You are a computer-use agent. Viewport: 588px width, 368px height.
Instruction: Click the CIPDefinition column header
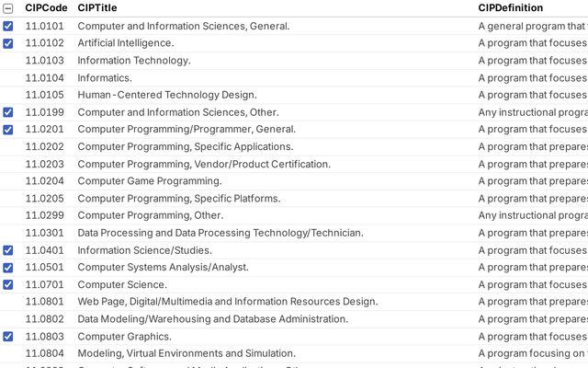coord(510,8)
